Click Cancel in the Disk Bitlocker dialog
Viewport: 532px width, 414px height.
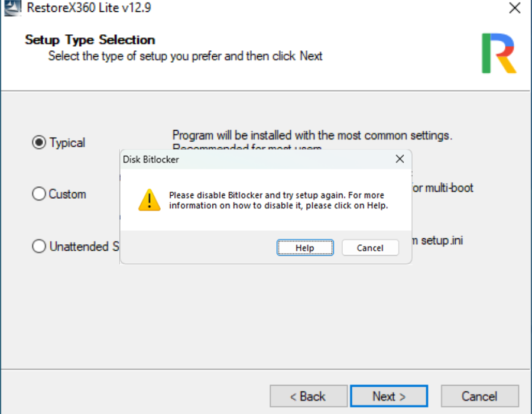370,248
